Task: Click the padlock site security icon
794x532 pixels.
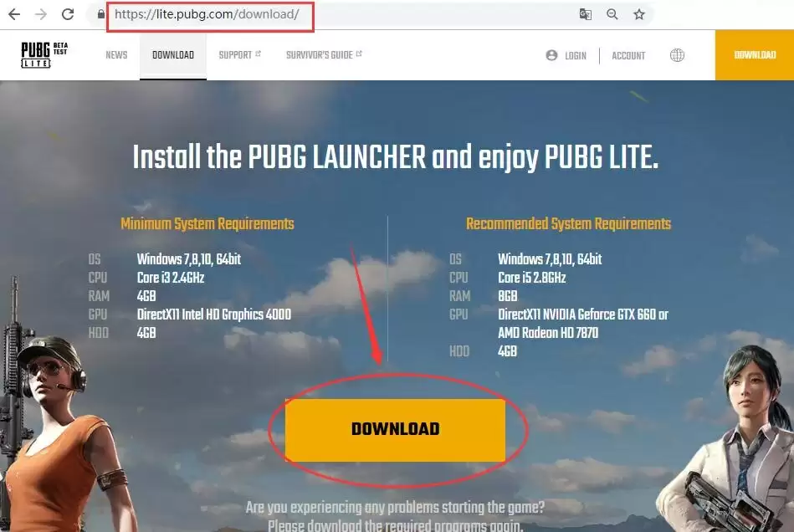Action: click(x=101, y=14)
